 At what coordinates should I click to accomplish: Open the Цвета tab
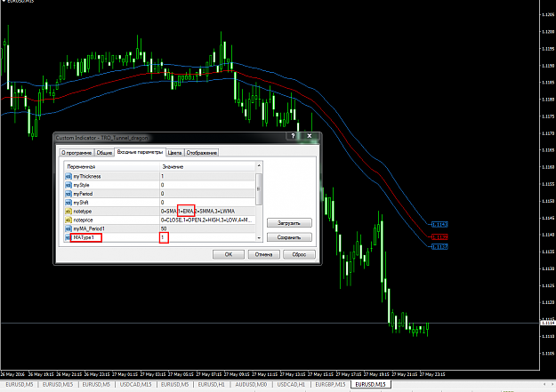[x=175, y=153]
